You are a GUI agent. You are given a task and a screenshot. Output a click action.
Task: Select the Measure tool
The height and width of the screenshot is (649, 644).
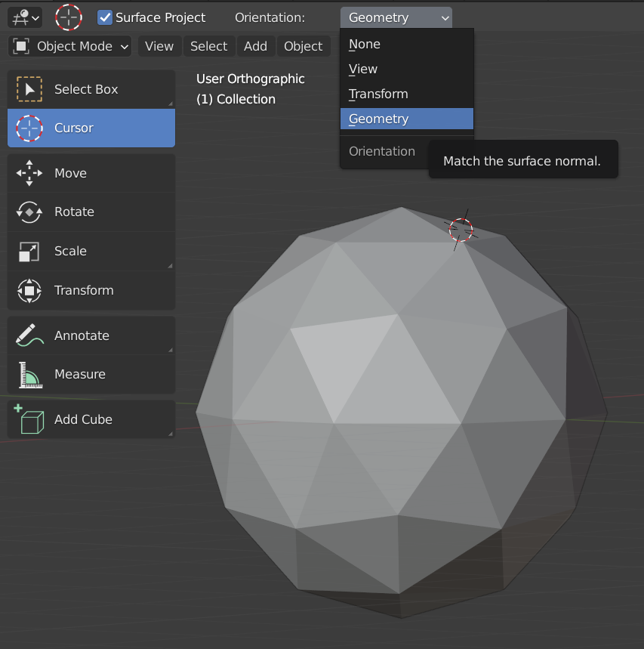coord(91,374)
